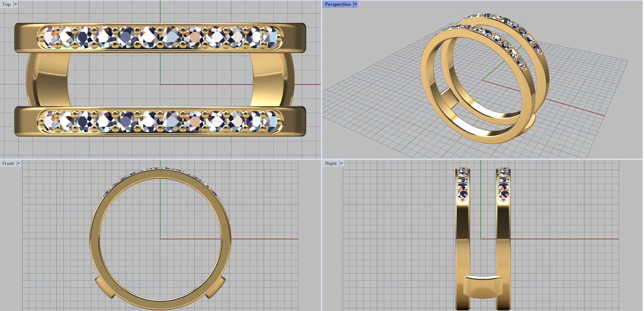644x311 pixels.
Task: Pick the peach-colored gem in upper band, Top view
Action: coord(194,37)
